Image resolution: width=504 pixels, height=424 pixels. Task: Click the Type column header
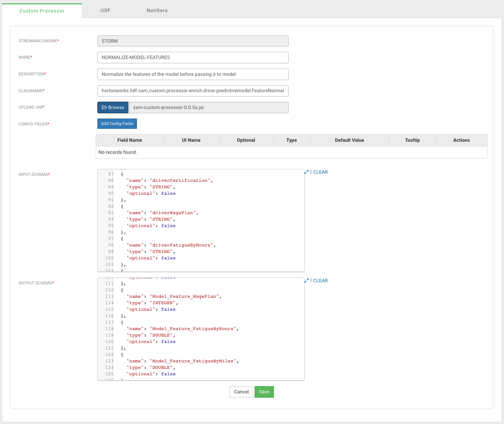pyautogui.click(x=292, y=140)
